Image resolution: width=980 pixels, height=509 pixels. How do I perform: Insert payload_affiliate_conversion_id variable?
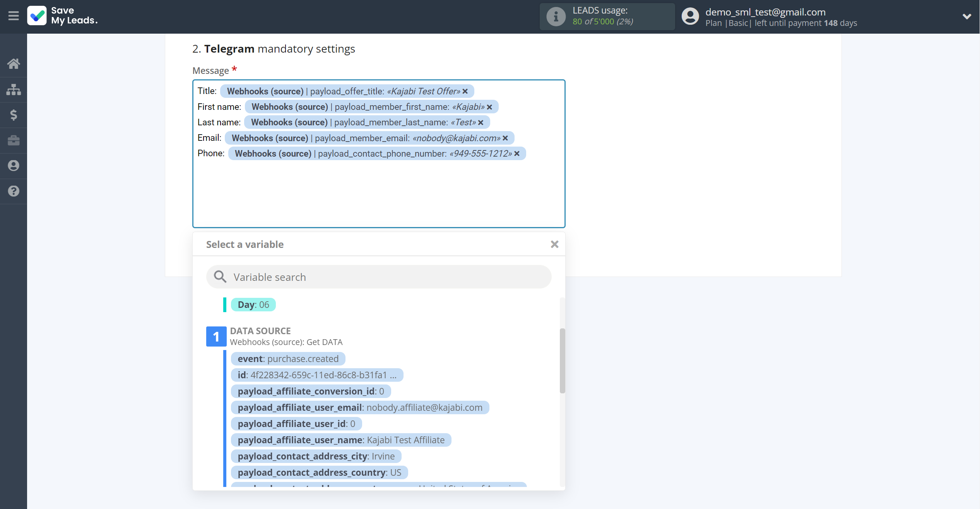[311, 391]
